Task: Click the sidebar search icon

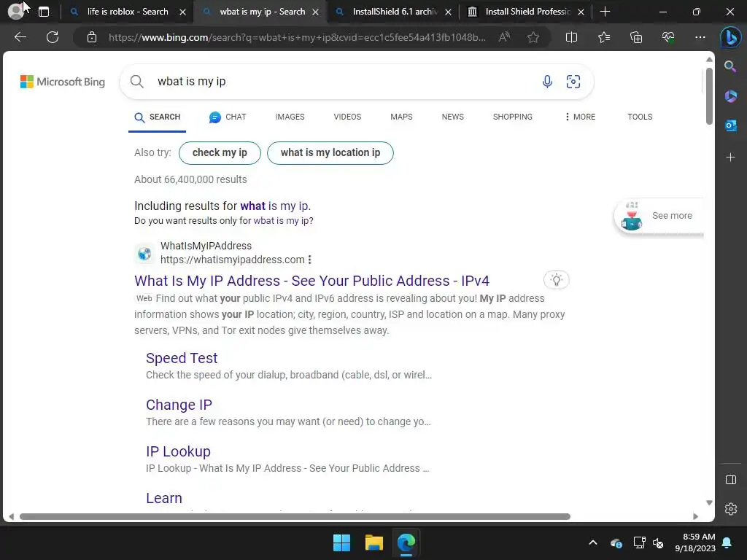Action: [x=730, y=66]
